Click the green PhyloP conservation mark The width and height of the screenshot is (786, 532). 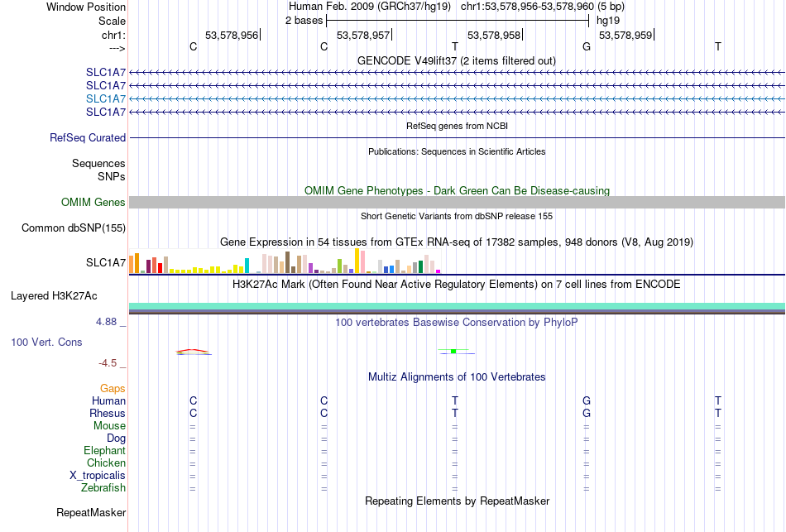(453, 351)
